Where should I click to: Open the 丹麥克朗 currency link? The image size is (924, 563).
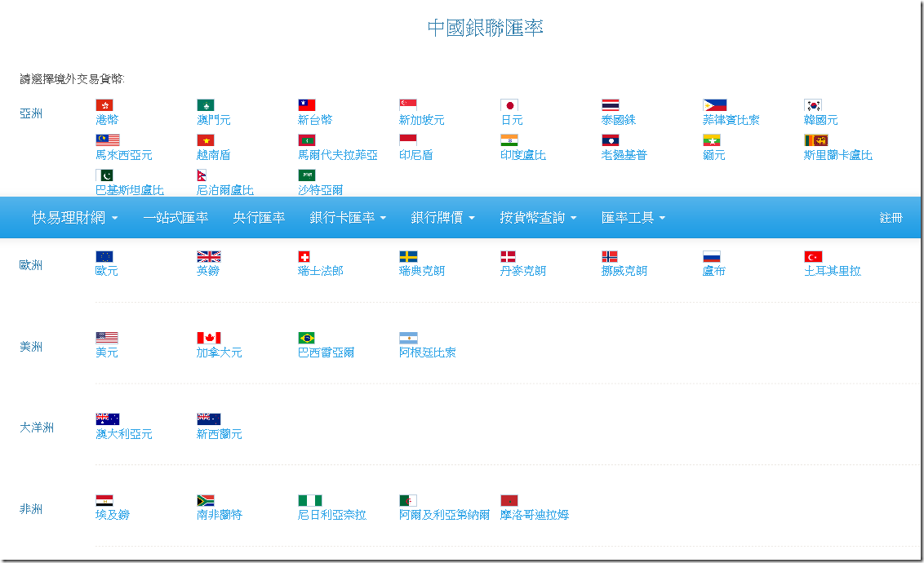[522, 271]
